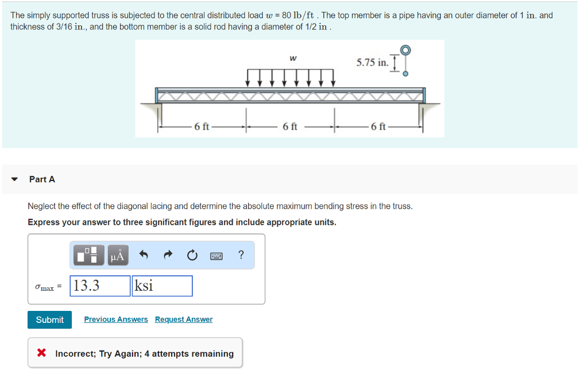Screen dimensions: 588x385
Task: Click Request Answer
Action: 184,319
